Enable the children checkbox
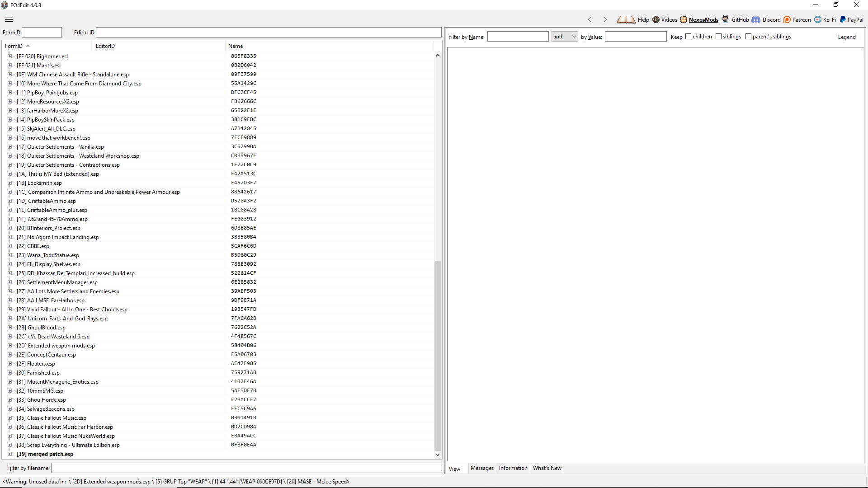The height and width of the screenshot is (488, 868). 688,36
